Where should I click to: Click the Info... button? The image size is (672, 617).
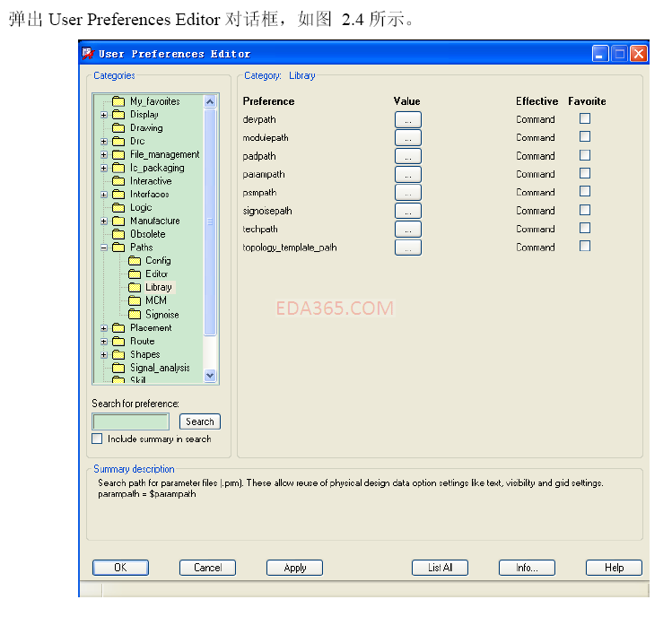click(x=528, y=568)
